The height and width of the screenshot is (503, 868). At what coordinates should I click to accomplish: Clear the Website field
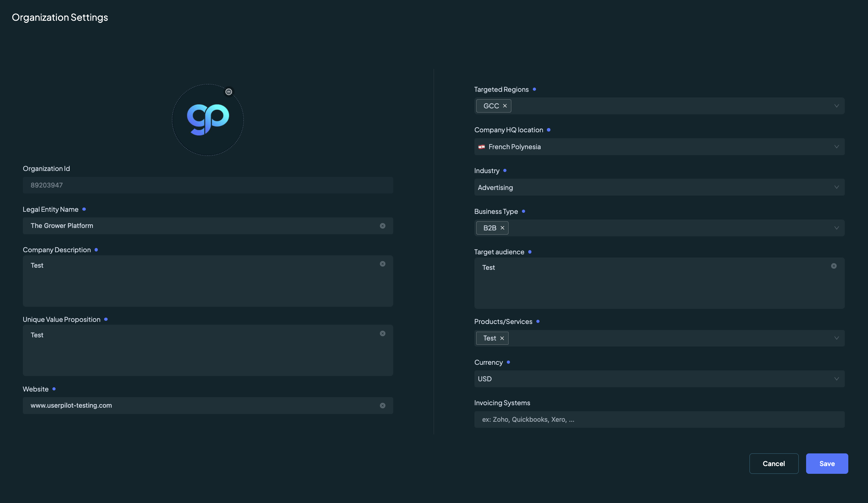pyautogui.click(x=383, y=406)
